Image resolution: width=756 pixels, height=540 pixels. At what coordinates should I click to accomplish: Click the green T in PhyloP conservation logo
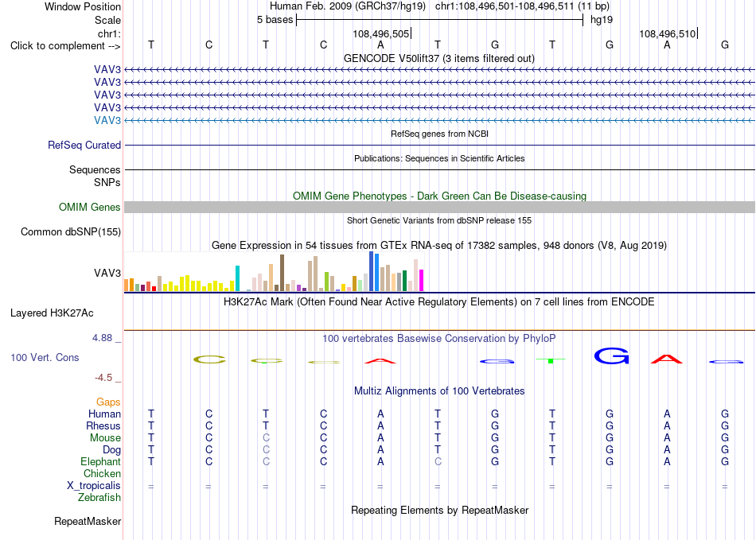coord(551,360)
